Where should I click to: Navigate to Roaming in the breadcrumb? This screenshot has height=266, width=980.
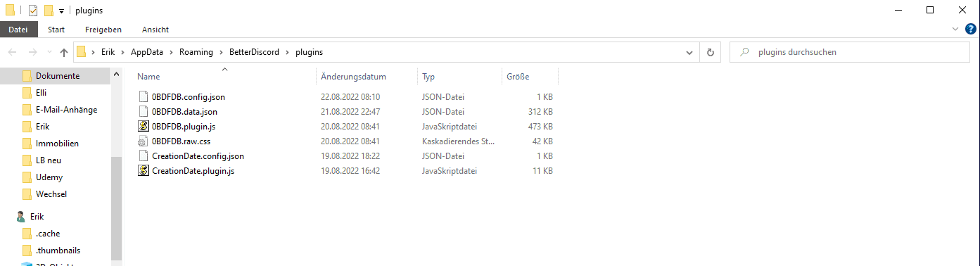(196, 52)
